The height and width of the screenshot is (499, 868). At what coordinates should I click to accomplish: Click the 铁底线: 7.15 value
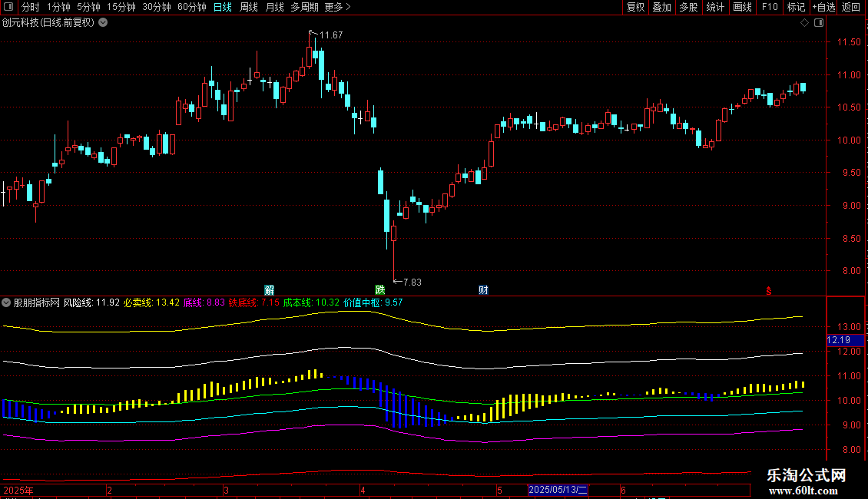(254, 302)
